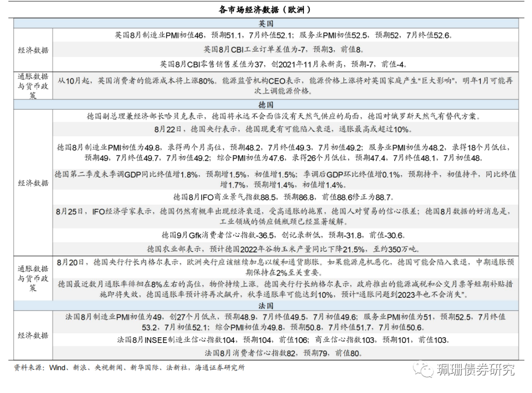Viewport: 532px width, 393px height.
Task: Click the 德国8月IFO商业景气指数88.5 row
Action: [286, 197]
